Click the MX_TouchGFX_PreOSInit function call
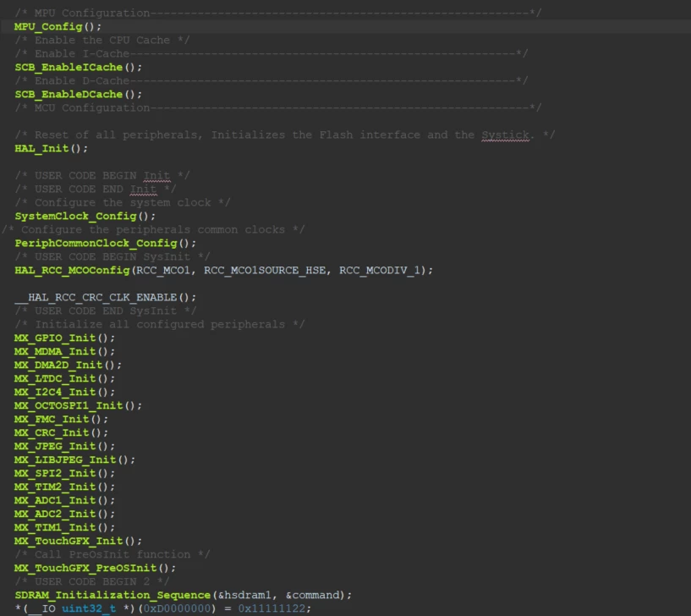Screen dimensions: 691x616 coord(96,569)
